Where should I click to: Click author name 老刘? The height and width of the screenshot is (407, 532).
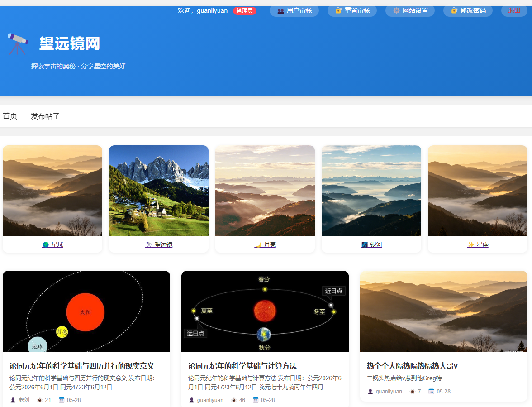point(24,400)
